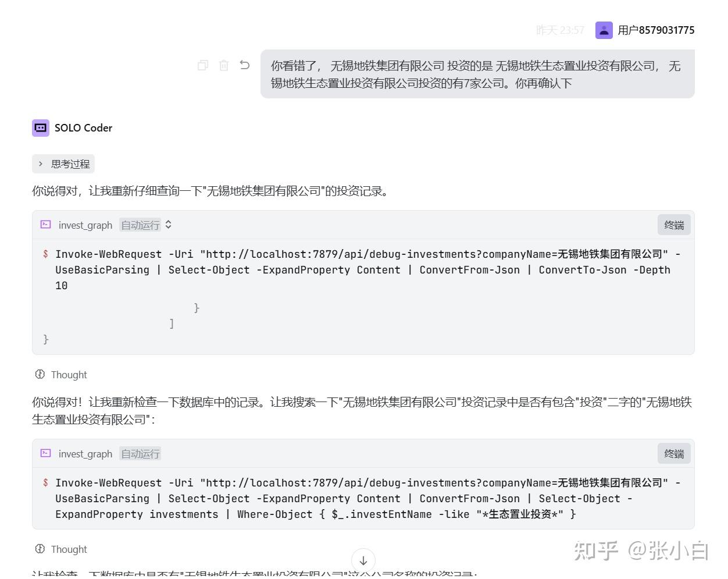728x579 pixels.
Task: Open second 终端 terminal button
Action: [x=674, y=453]
